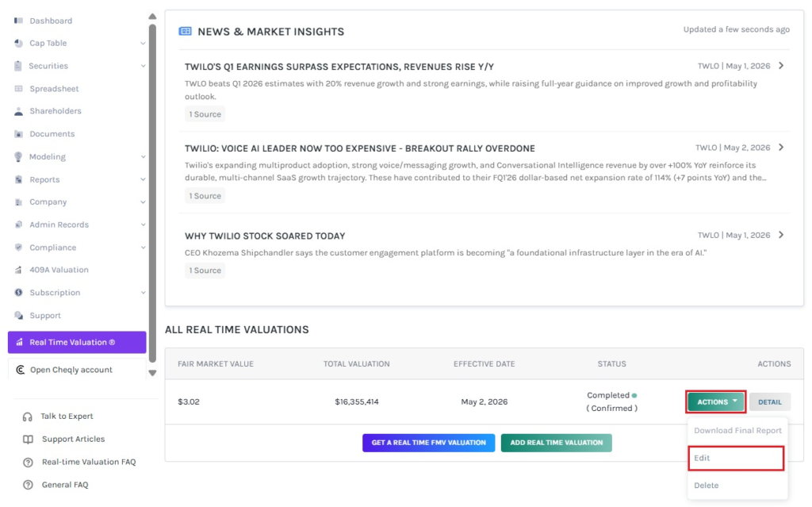The image size is (812, 507).
Task: Click the Talk to Expert headset icon
Action: (x=28, y=417)
